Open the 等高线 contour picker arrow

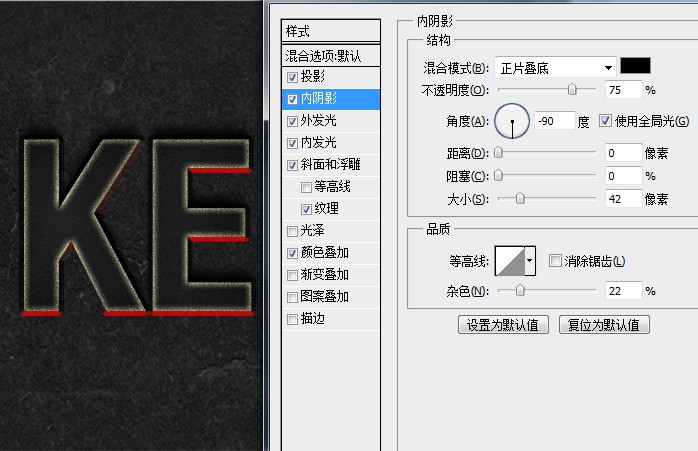[x=530, y=261]
